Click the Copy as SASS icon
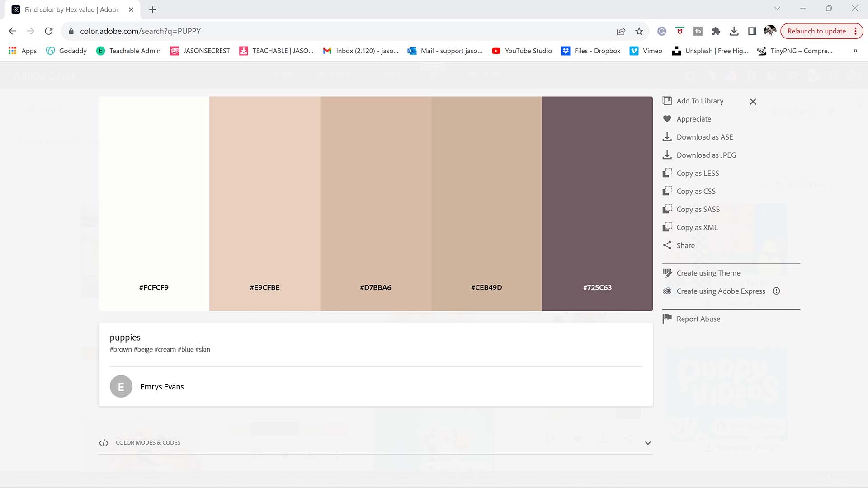 pyautogui.click(x=667, y=209)
